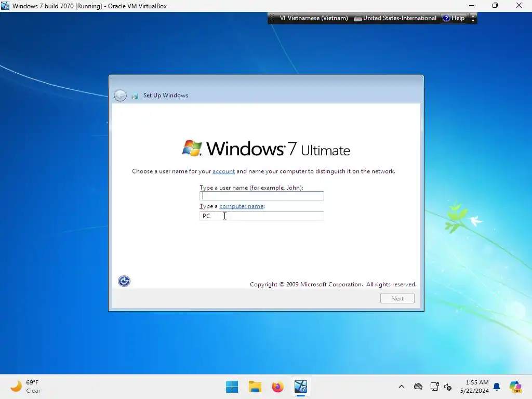The width and height of the screenshot is (532, 399).
Task: Click the VirtualBox window title icon
Action: coord(5,6)
